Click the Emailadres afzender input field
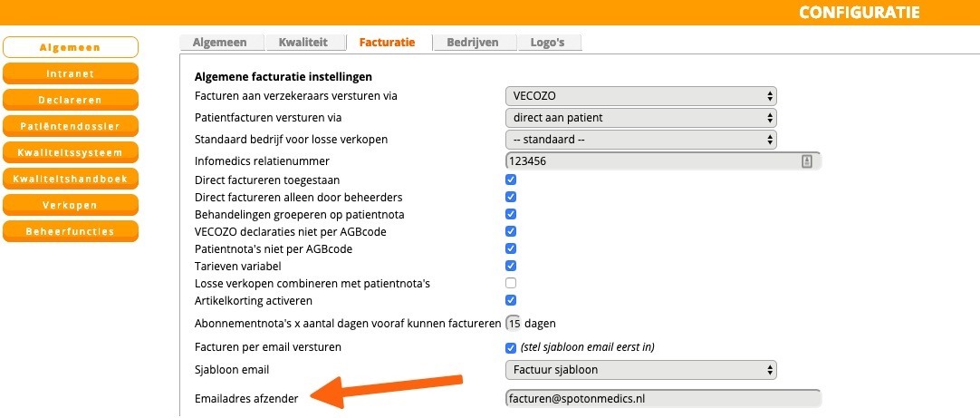 [662, 399]
